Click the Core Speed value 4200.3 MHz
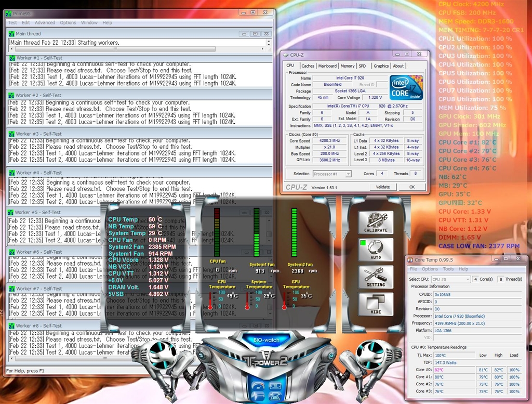The width and height of the screenshot is (532, 404). pyautogui.click(x=329, y=140)
